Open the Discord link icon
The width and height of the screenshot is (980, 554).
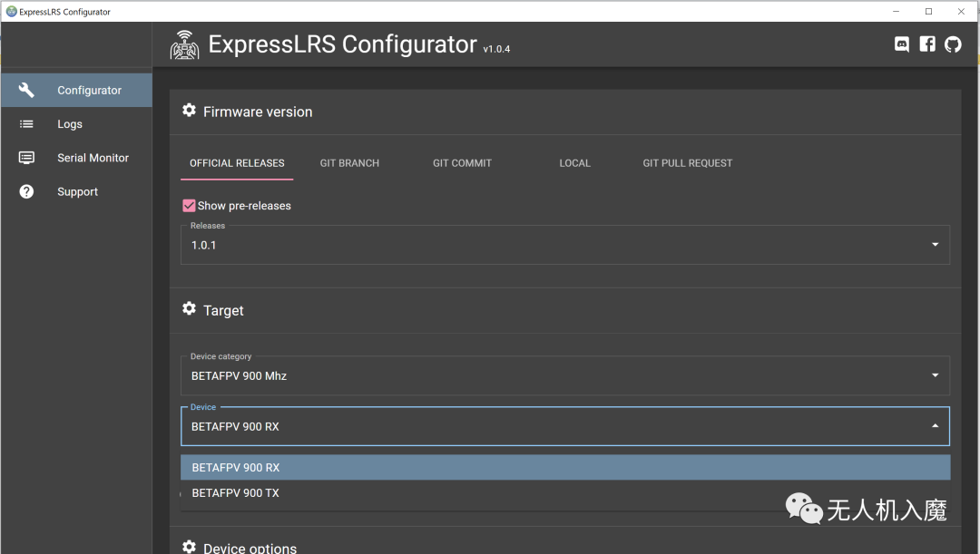[x=902, y=44]
